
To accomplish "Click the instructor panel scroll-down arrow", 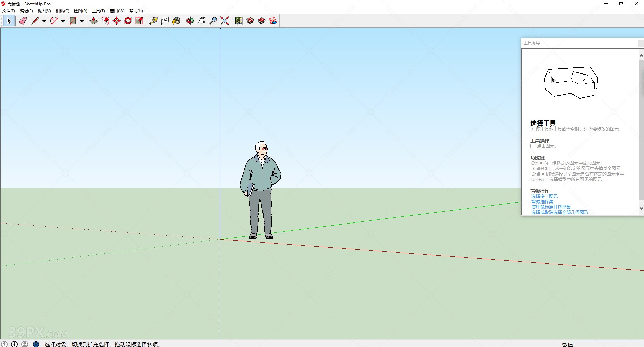I will coord(640,208).
